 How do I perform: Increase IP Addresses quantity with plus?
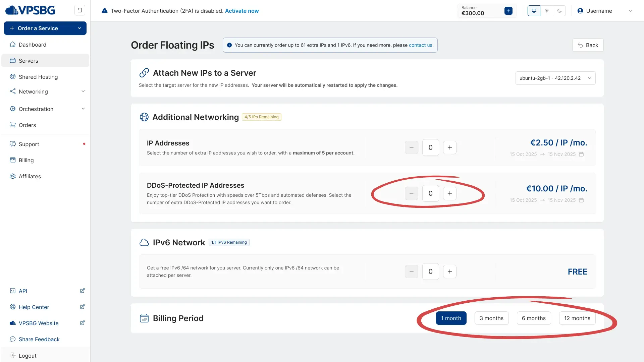(x=449, y=147)
